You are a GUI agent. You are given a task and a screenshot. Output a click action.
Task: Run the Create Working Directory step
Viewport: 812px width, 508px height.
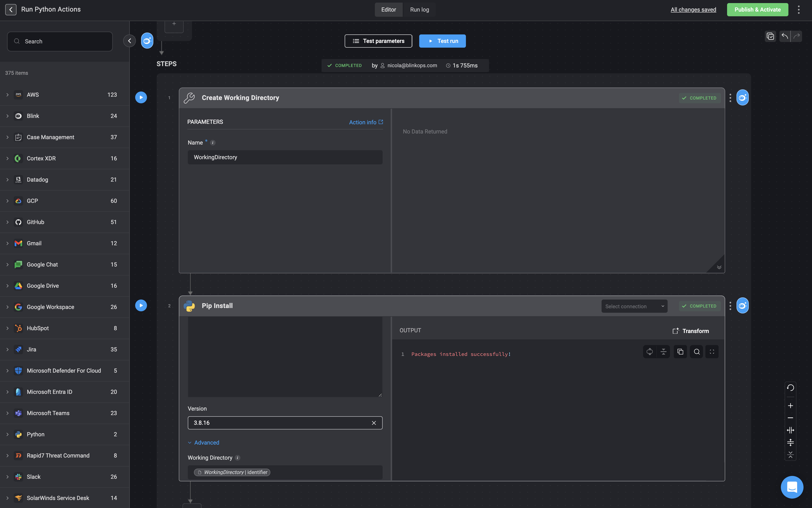[141, 97]
